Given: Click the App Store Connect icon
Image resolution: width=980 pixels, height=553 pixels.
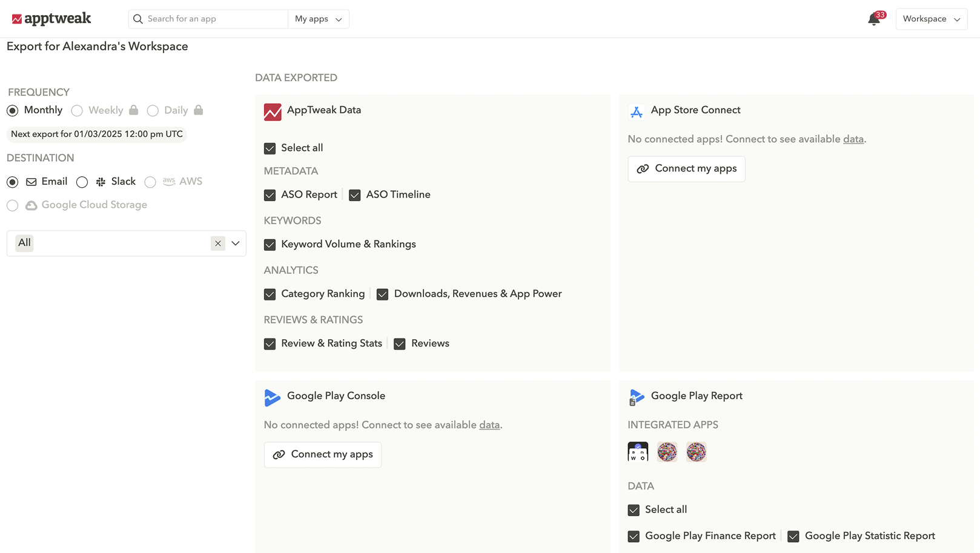Looking at the screenshot, I should pyautogui.click(x=636, y=111).
